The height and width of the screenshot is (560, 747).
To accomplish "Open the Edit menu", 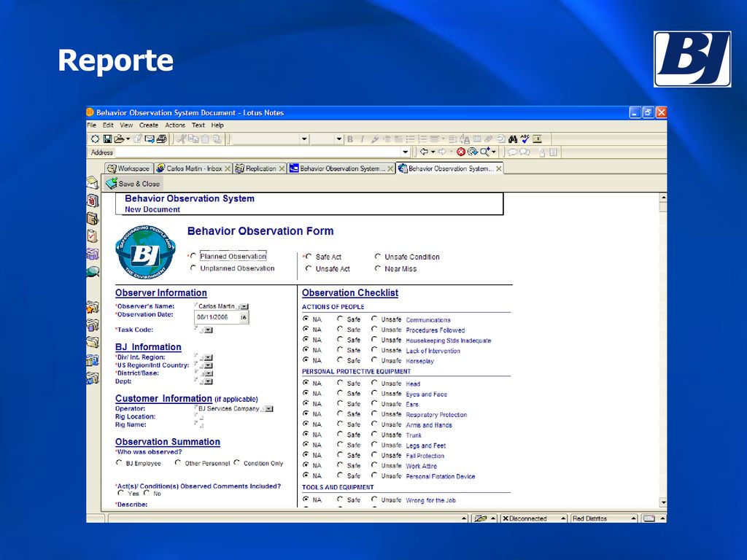I will click(108, 125).
